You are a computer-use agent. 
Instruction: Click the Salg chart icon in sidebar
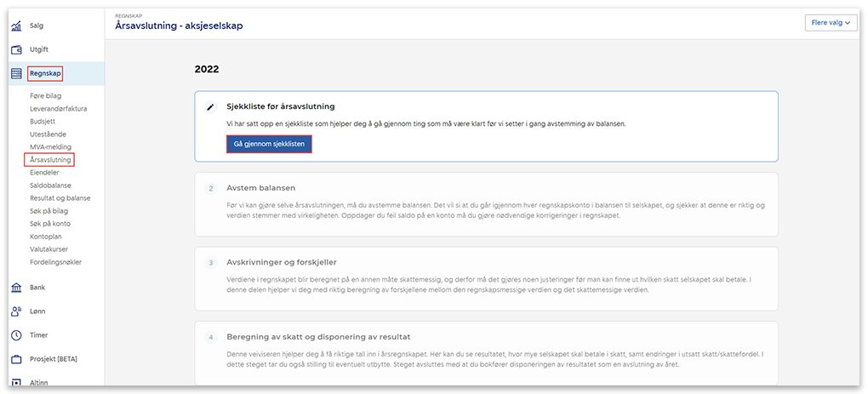pos(16,26)
